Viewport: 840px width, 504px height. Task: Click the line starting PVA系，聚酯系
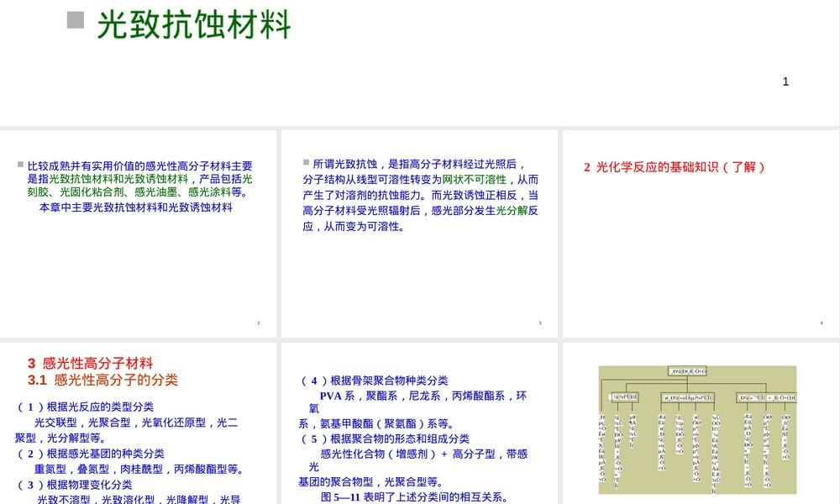point(423,396)
